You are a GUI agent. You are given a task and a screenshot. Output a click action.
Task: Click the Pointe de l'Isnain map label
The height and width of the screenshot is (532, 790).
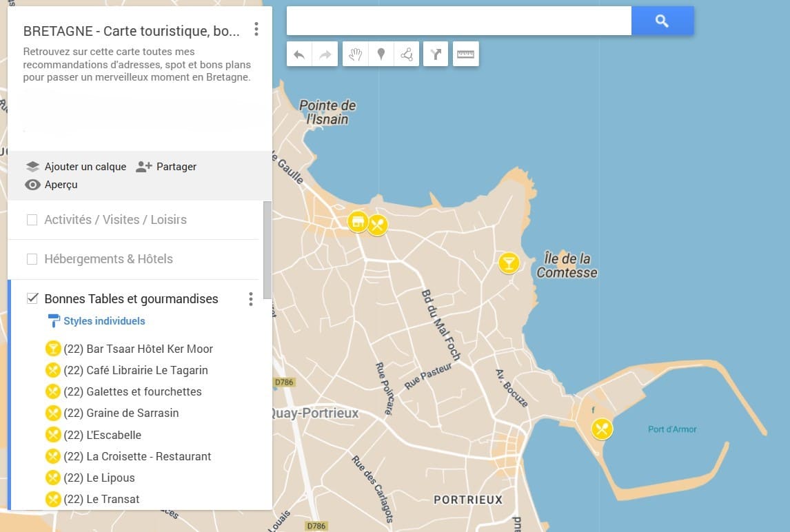click(327, 112)
